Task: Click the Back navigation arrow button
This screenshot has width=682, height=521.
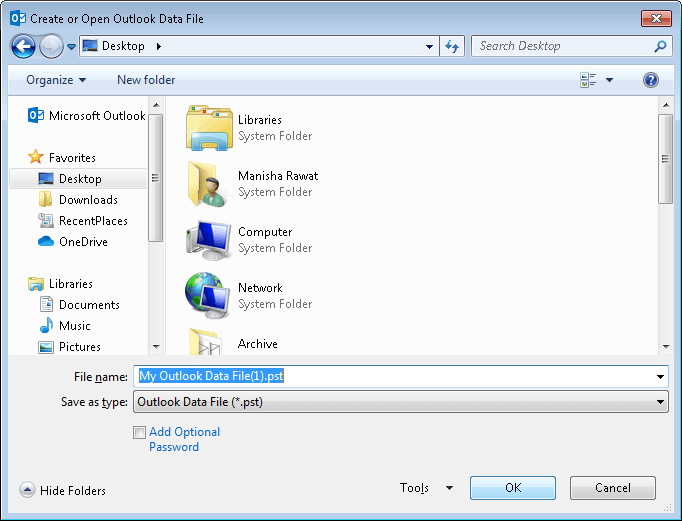Action: pyautogui.click(x=23, y=46)
